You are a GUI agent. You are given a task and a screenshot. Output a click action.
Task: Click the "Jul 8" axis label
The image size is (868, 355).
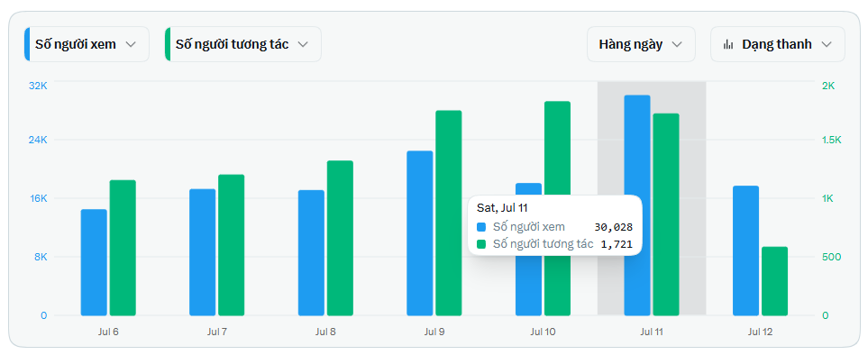(x=325, y=332)
